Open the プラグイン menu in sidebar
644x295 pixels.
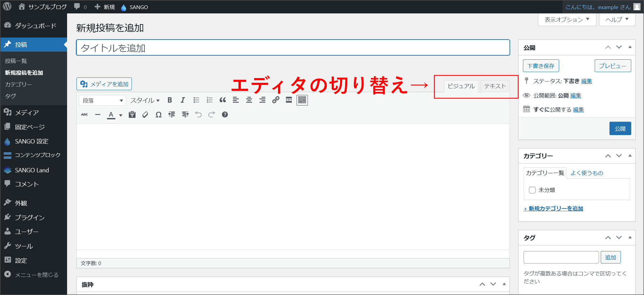point(30,218)
